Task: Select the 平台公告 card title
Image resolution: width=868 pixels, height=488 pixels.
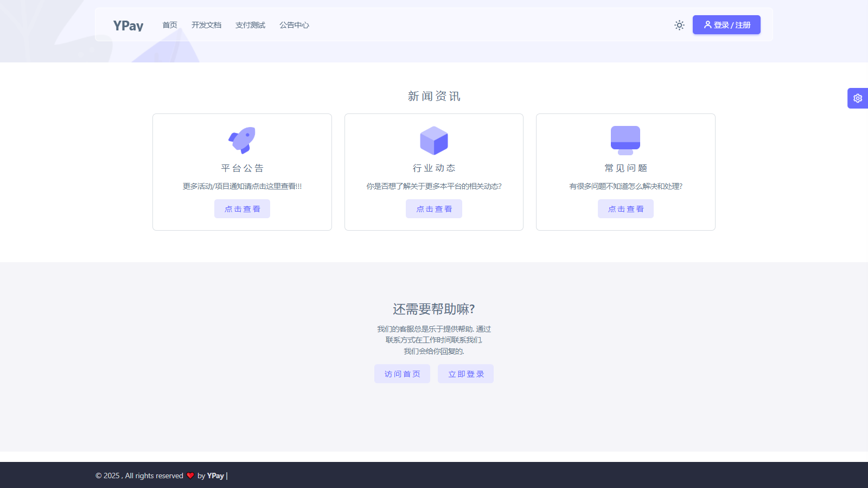Action: (x=242, y=168)
